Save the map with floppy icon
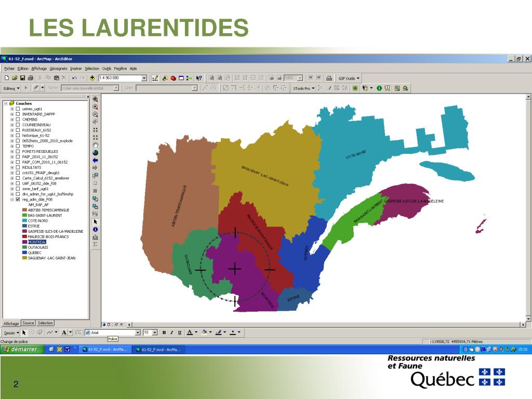This screenshot has width=532, height=399. click(22, 78)
